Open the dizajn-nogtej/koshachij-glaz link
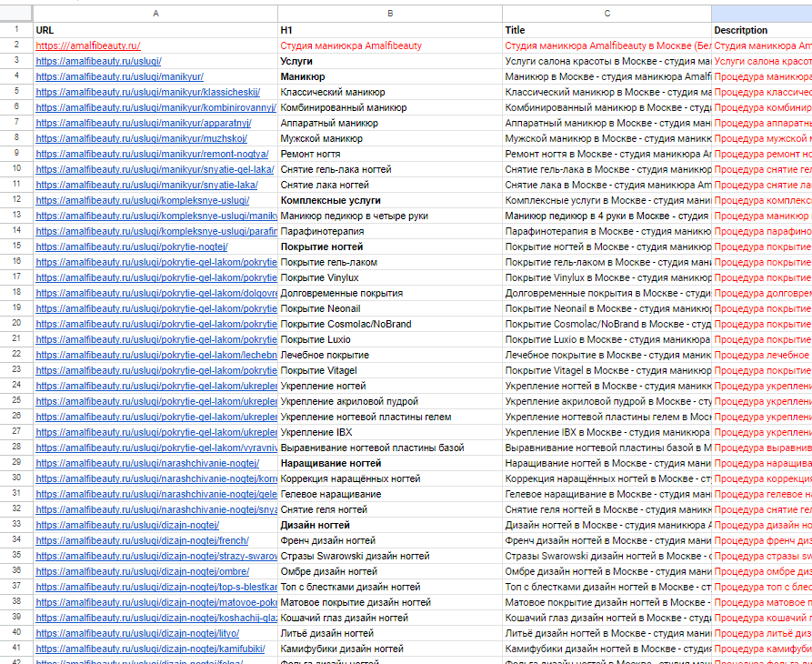This screenshot has width=812, height=664. pos(156,618)
